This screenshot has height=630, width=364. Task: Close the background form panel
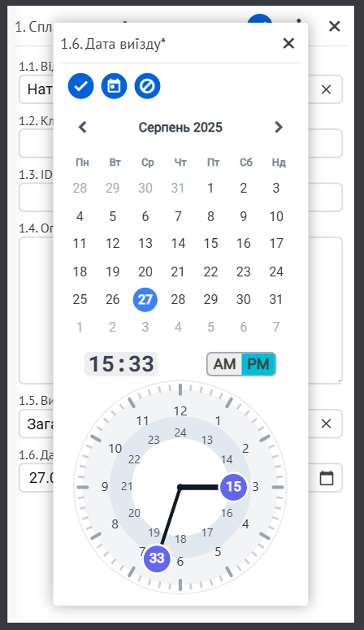pyautogui.click(x=334, y=26)
